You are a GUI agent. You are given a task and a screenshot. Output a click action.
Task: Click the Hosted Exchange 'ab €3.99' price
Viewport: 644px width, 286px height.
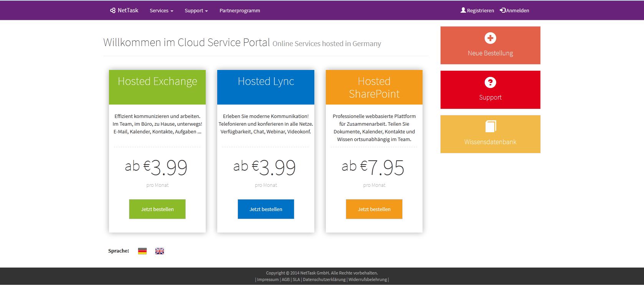(x=156, y=167)
